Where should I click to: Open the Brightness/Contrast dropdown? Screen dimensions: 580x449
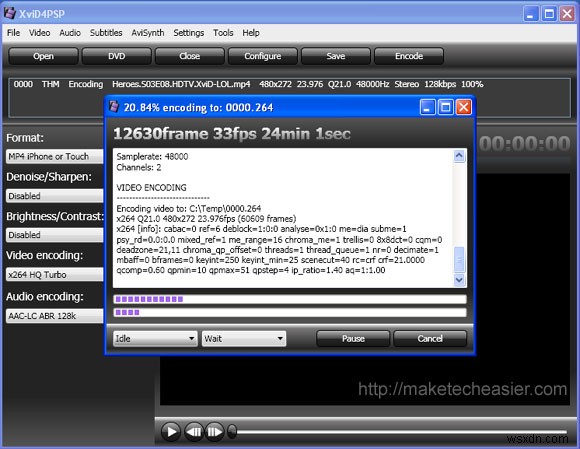click(x=55, y=235)
